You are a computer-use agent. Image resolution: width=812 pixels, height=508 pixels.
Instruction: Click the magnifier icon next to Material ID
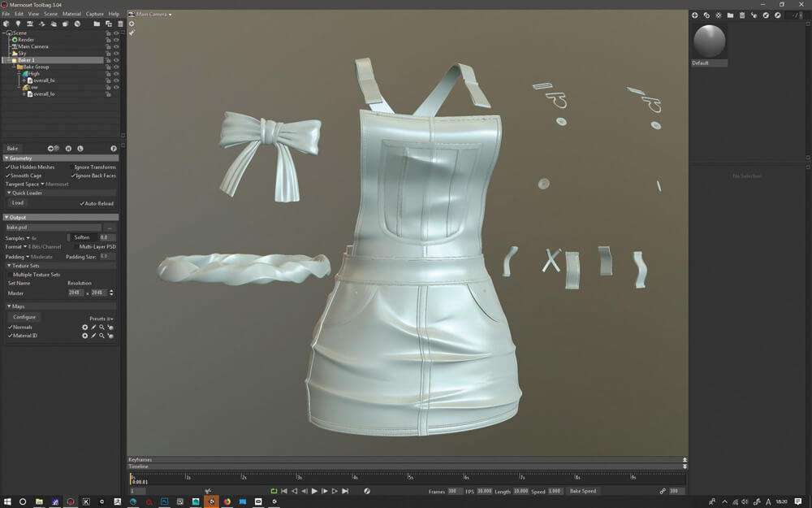[x=102, y=336]
